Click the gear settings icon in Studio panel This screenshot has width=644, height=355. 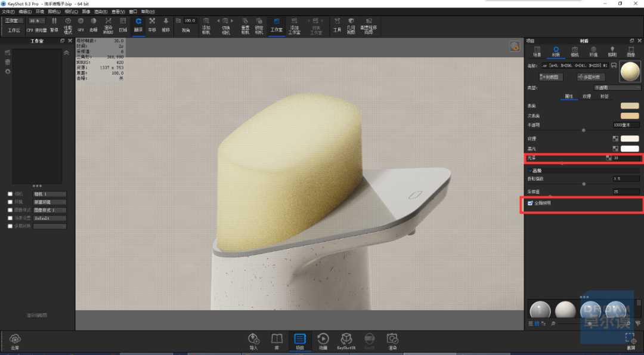coord(7,72)
